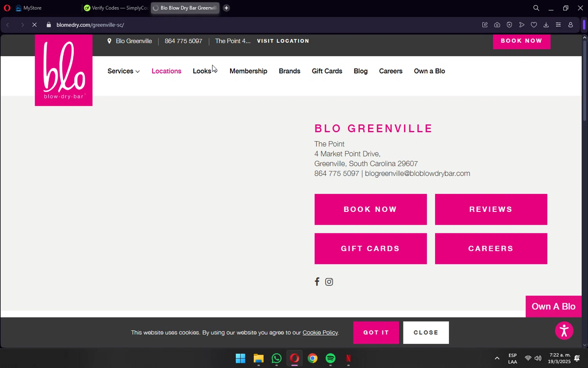Screen dimensions: 588x368
Task: Open the easy setup menu icon
Action: click(x=558, y=25)
